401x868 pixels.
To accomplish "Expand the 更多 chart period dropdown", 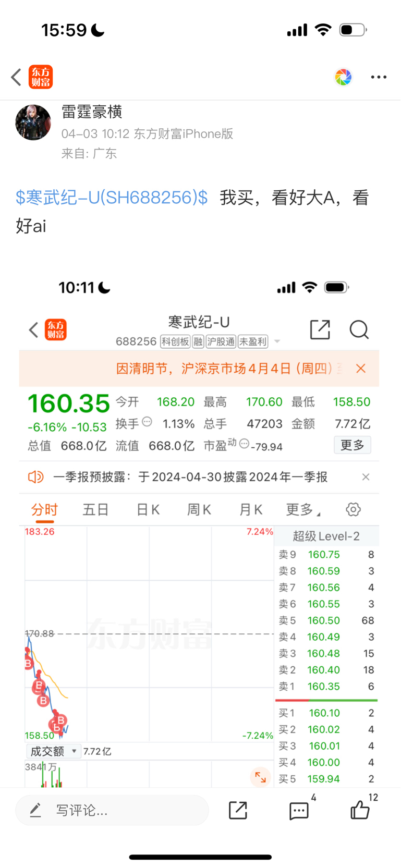I will (303, 510).
